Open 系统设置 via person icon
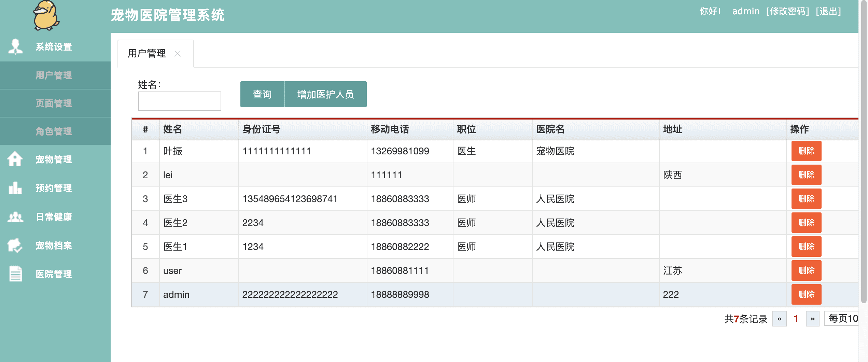Viewport: 868px width, 362px height. (x=15, y=47)
